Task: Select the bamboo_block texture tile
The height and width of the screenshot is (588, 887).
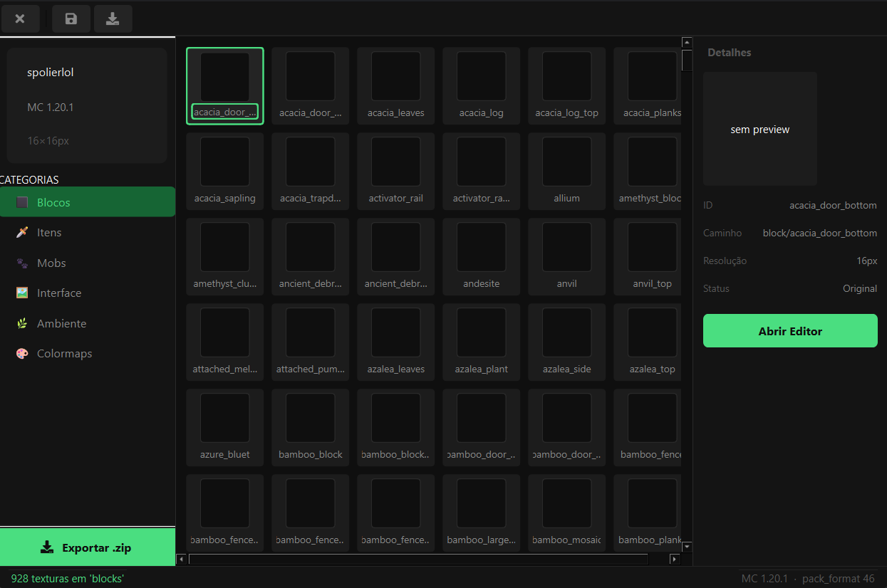Action: click(x=311, y=428)
